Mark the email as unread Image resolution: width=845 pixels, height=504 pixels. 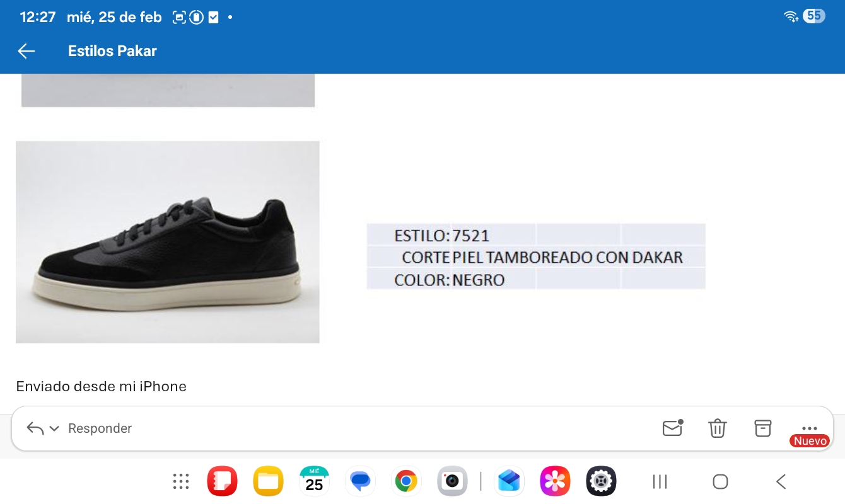point(672,428)
